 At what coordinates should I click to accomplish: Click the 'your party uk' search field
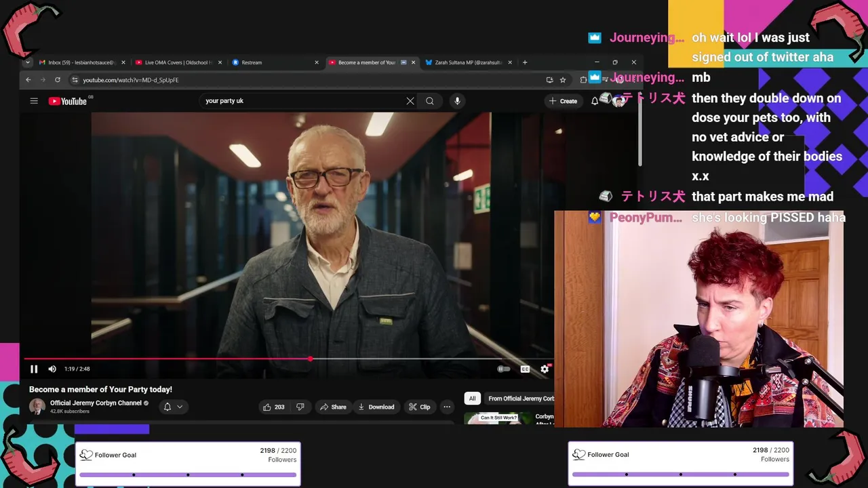pyautogui.click(x=302, y=101)
